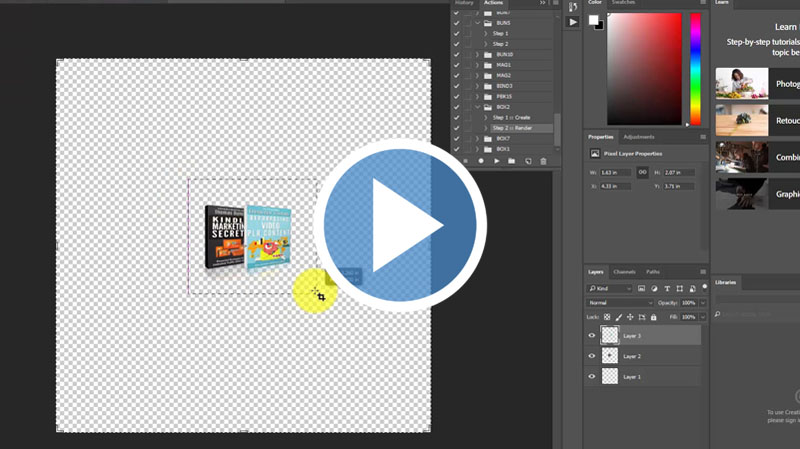Click the Lock all padlock icon
This screenshot has width=800, height=449.
(x=654, y=317)
